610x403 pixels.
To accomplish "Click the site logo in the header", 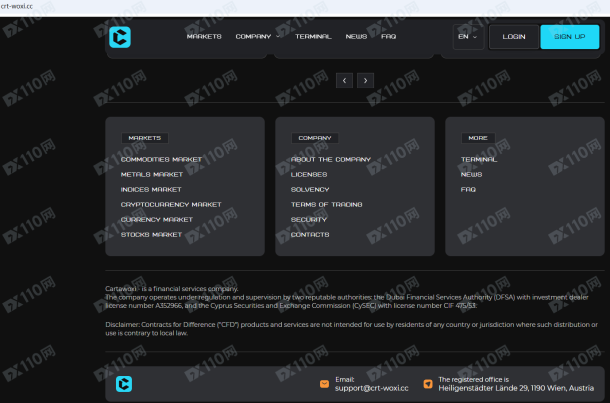I will [121, 37].
